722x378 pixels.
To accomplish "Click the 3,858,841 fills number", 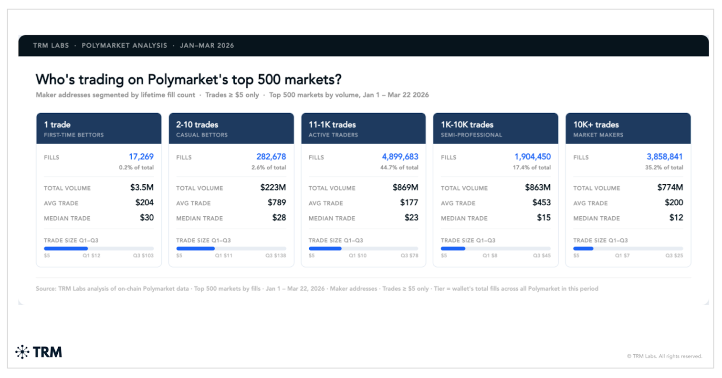I will pyautogui.click(x=664, y=157).
